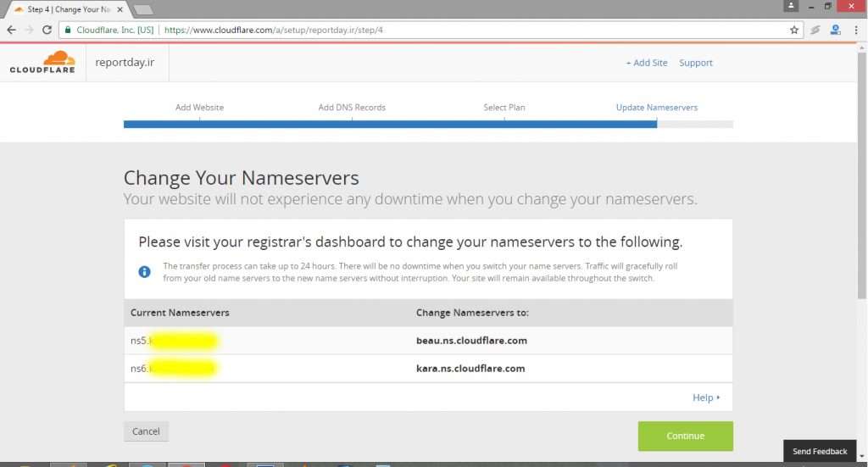Click the Current Nameservers column header

coord(180,313)
